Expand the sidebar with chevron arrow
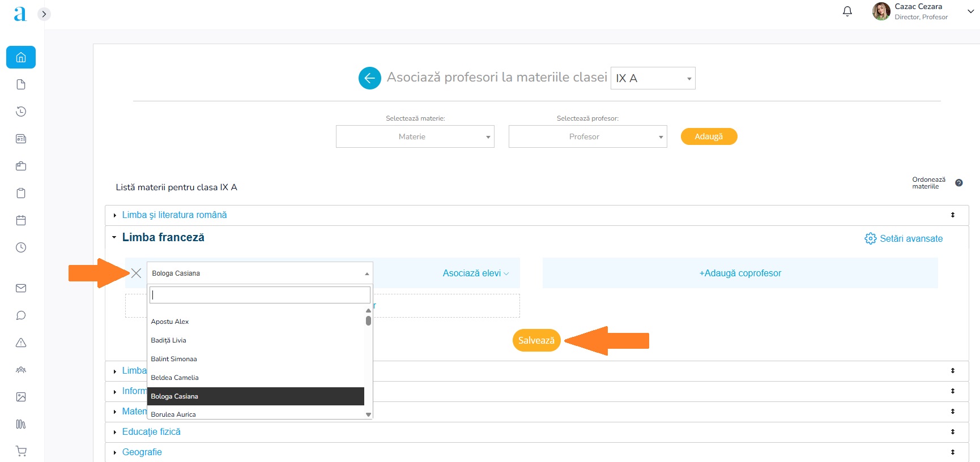 [44, 14]
